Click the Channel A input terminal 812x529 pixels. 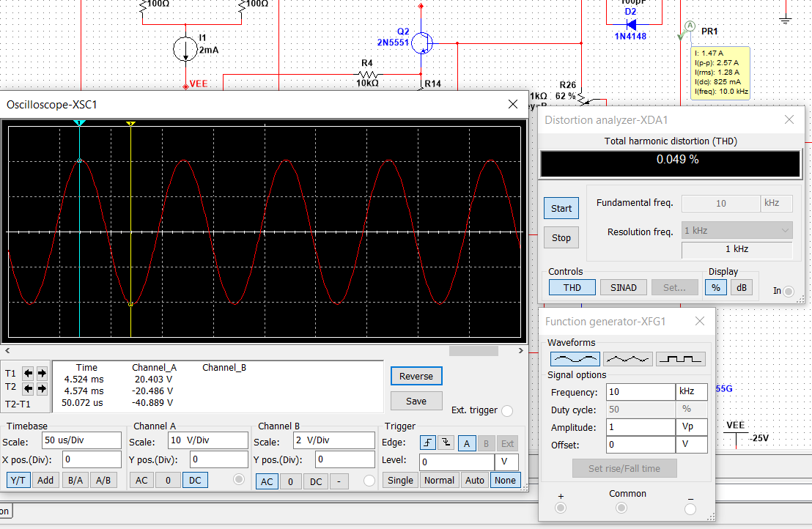(239, 479)
